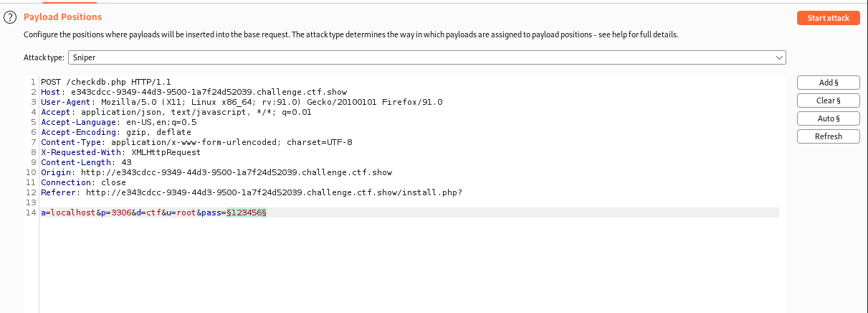This screenshot has width=868, height=313.
Task: Click the help question mark icon
Action: click(9, 17)
